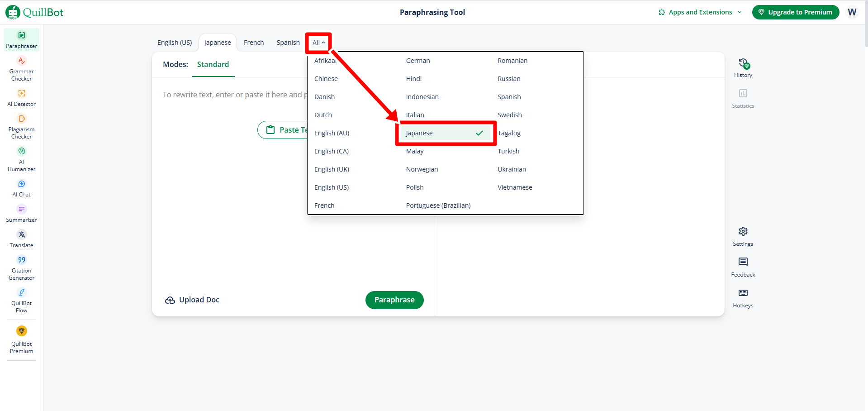The height and width of the screenshot is (411, 868).
Task: Choose Danish from language list
Action: point(354,97)
